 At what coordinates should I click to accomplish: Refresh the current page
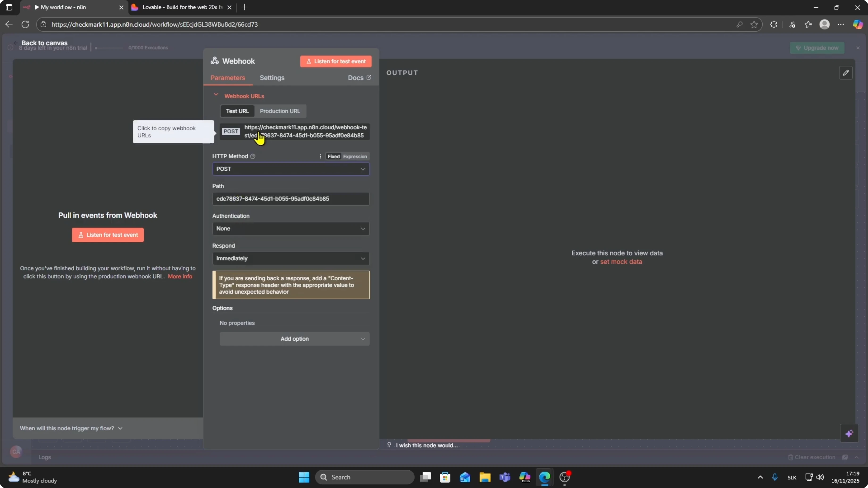pyautogui.click(x=25, y=24)
